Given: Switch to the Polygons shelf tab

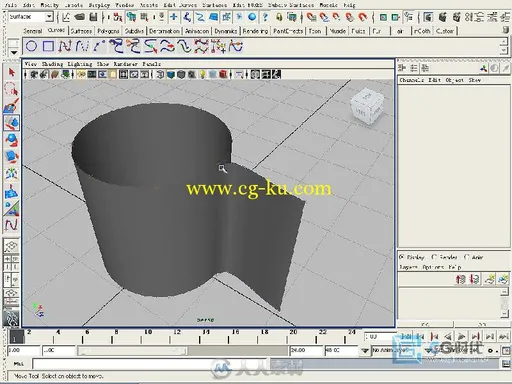Looking at the screenshot, I should [108, 31].
